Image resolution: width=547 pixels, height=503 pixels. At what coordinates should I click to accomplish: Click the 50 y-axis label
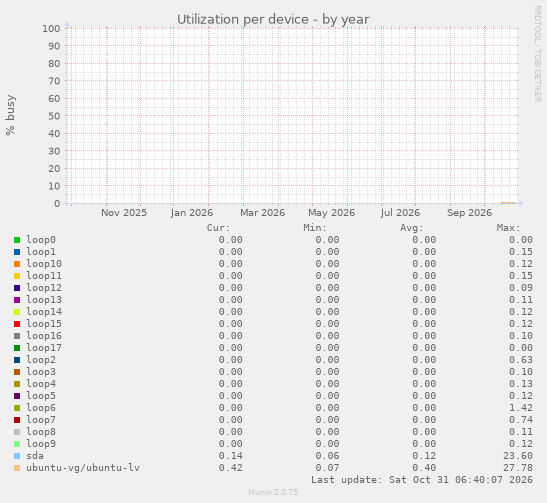pyautogui.click(x=54, y=116)
